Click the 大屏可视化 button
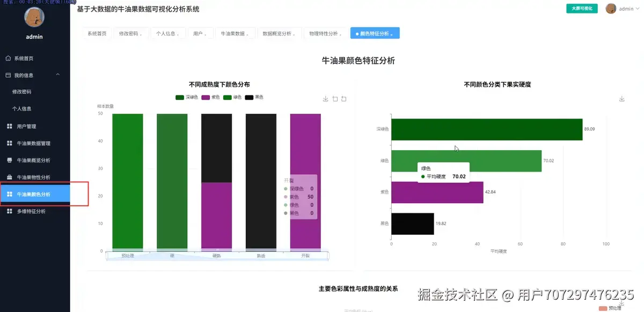This screenshot has height=312, width=644. tap(581, 9)
